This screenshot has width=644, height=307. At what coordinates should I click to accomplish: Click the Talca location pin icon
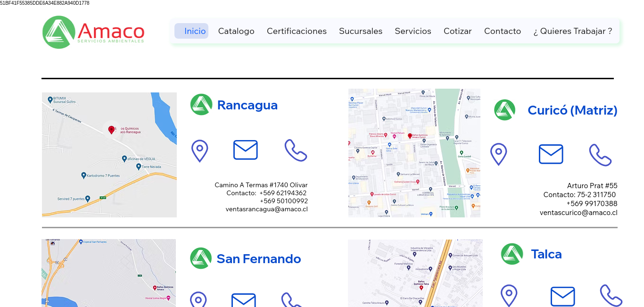(x=509, y=296)
